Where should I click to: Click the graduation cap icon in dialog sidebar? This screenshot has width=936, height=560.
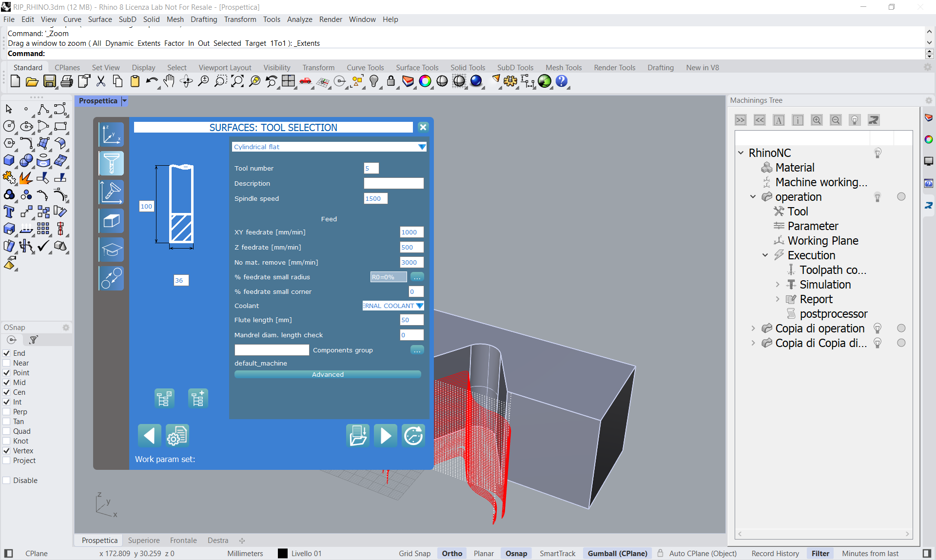111,250
